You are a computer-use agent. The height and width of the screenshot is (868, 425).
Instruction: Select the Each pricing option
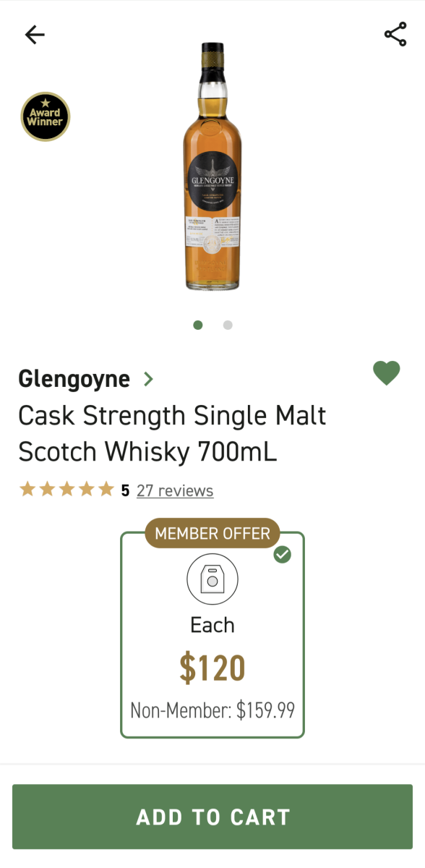212,624
